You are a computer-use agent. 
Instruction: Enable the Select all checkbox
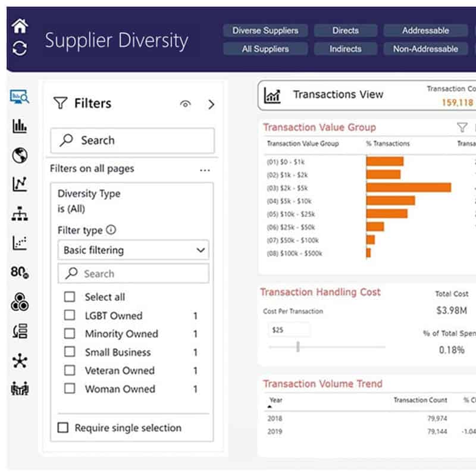click(70, 297)
